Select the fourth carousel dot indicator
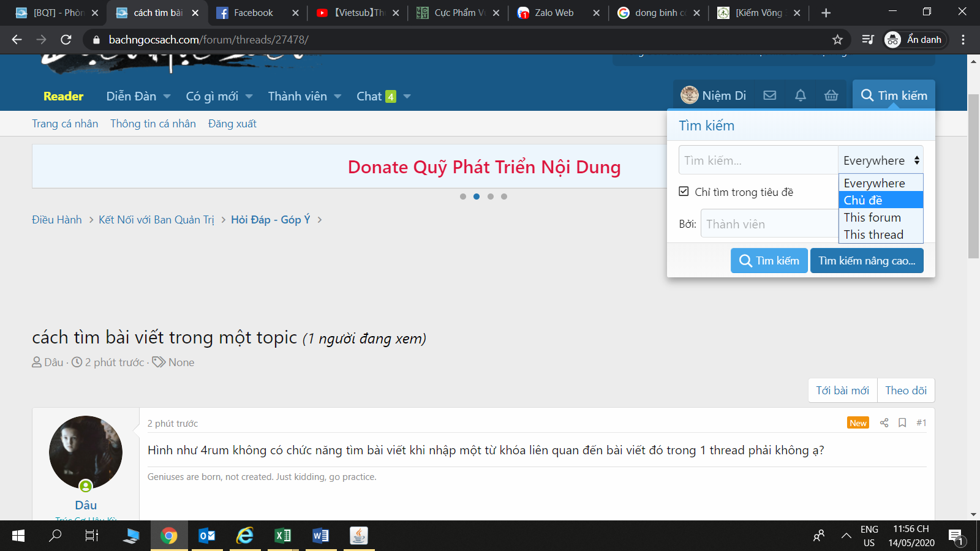Screen dimensions: 980x551 (504, 197)
